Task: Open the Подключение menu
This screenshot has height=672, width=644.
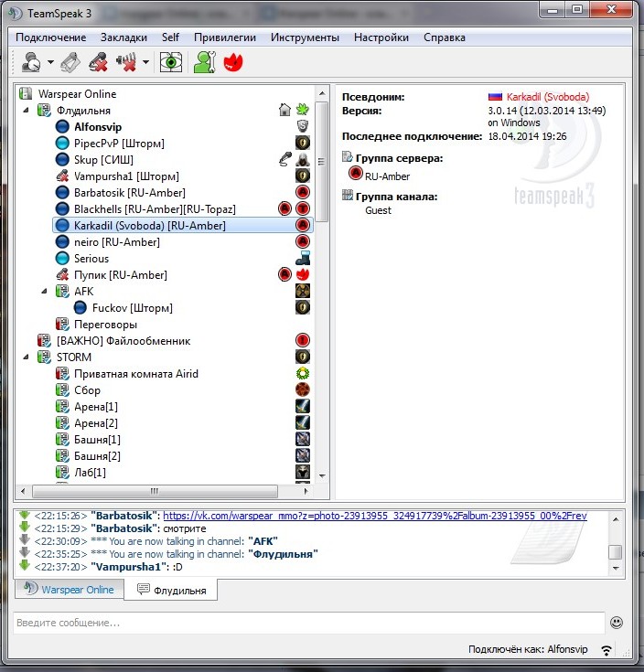Action: click(51, 37)
